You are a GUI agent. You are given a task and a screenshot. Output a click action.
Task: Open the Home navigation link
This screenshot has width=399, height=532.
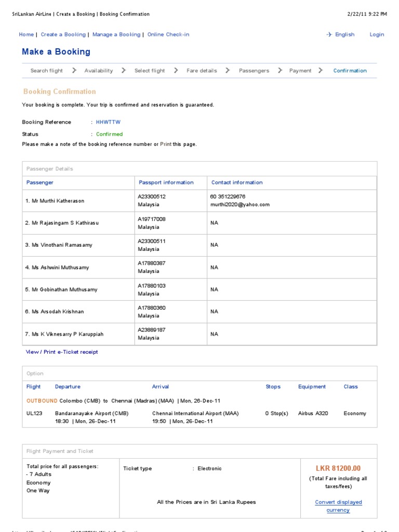26,34
